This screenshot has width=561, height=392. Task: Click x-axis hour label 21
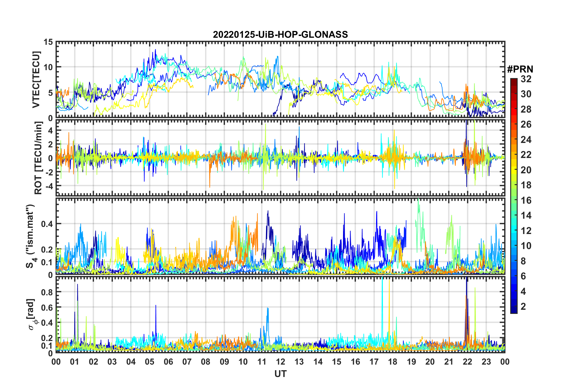point(449,362)
